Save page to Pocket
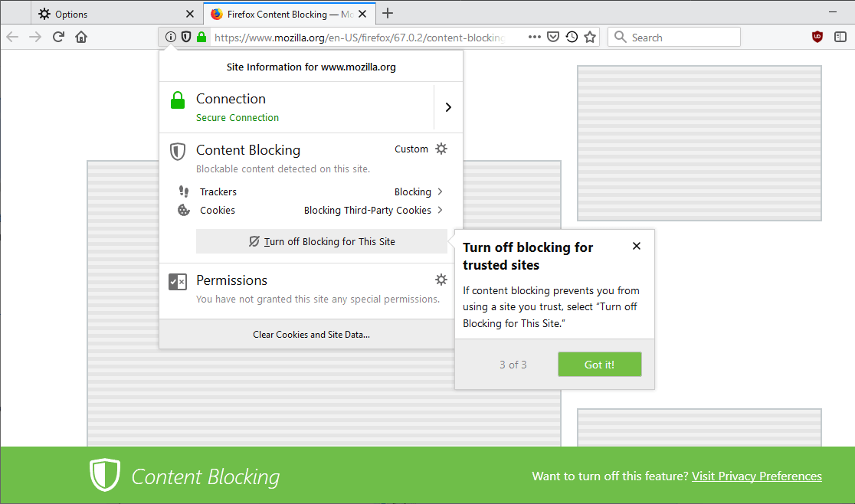 (553, 37)
